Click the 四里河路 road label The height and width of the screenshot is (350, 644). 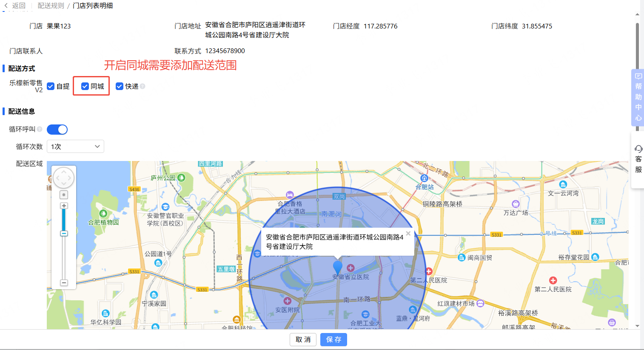pyautogui.click(x=211, y=164)
